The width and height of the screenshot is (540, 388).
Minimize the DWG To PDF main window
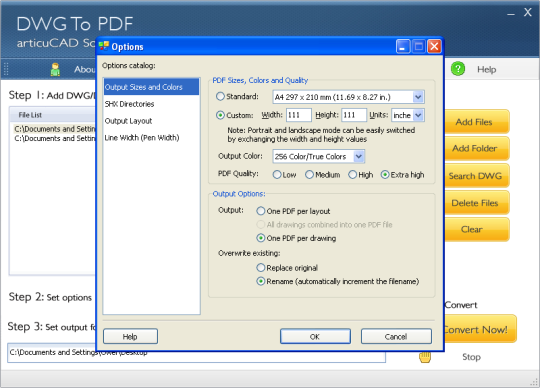pos(511,14)
